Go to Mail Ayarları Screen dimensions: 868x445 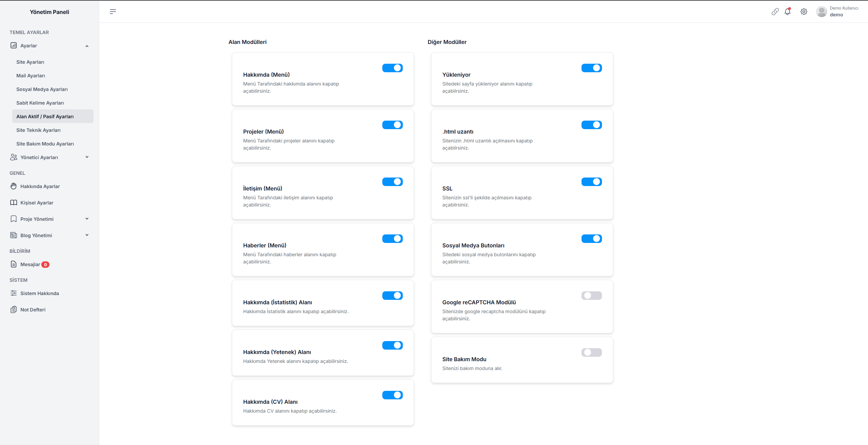point(31,76)
